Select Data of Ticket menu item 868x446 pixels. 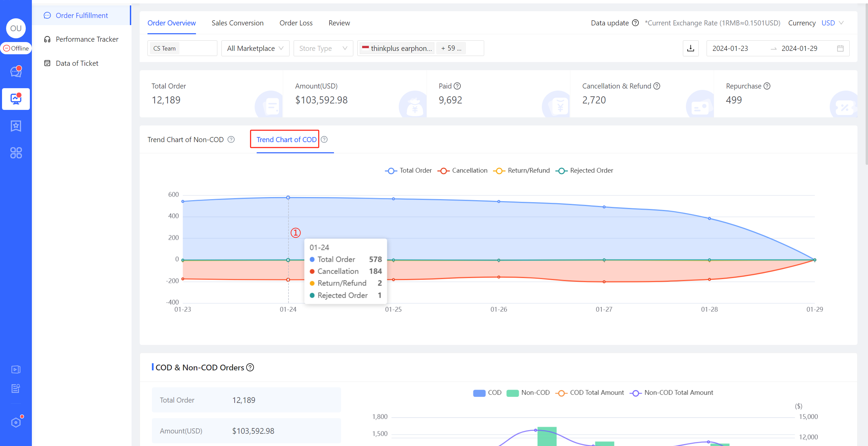click(x=82, y=63)
